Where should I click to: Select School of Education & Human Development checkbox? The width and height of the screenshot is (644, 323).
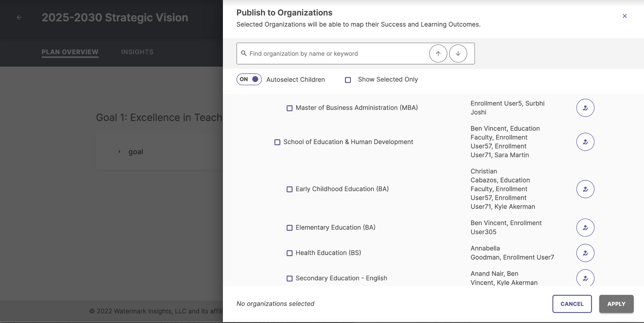pyautogui.click(x=277, y=142)
